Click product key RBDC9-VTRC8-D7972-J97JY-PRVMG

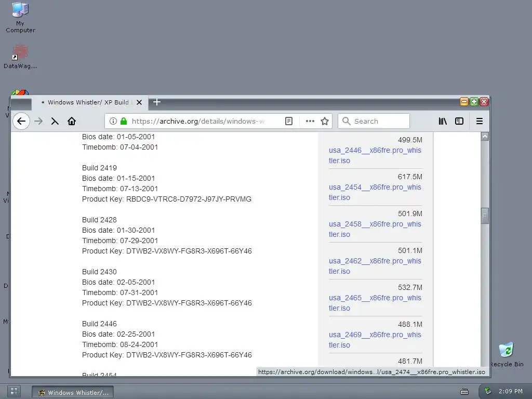pyautogui.click(x=189, y=199)
